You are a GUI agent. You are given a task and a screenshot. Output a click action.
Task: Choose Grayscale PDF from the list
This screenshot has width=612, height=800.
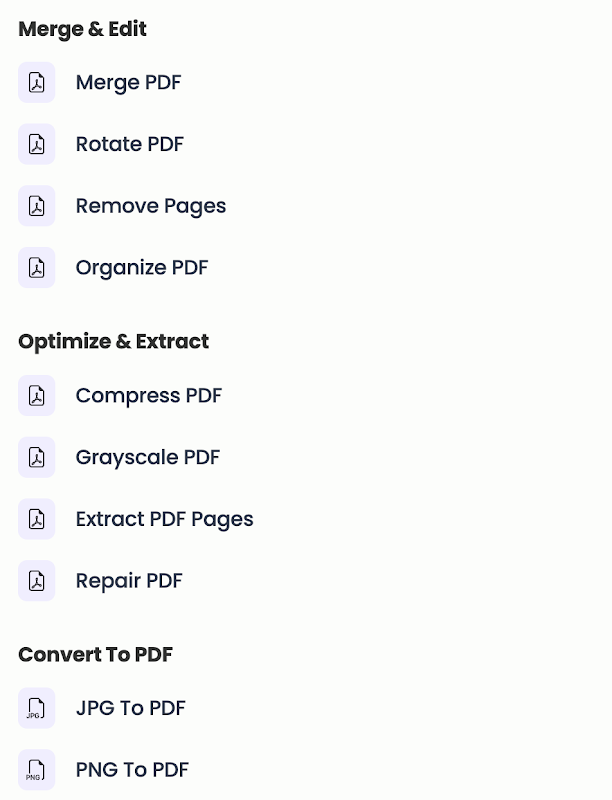[x=147, y=458]
